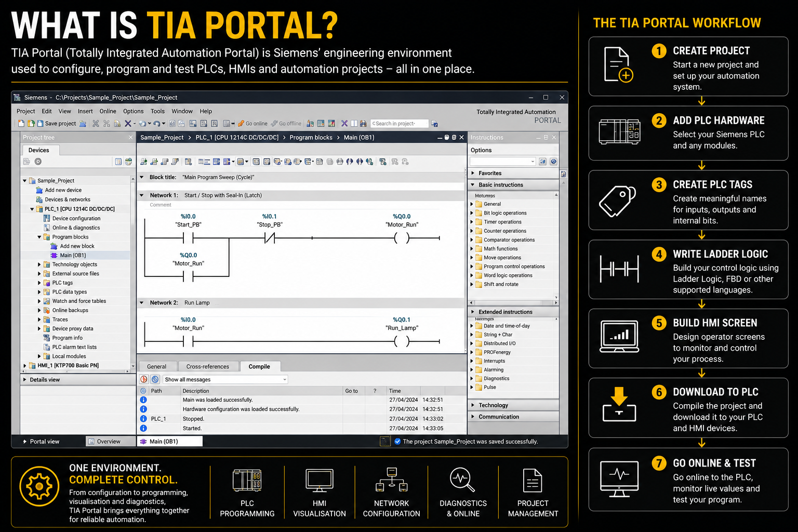
Task: Collapse Network 1 in the editor
Action: click(x=141, y=196)
